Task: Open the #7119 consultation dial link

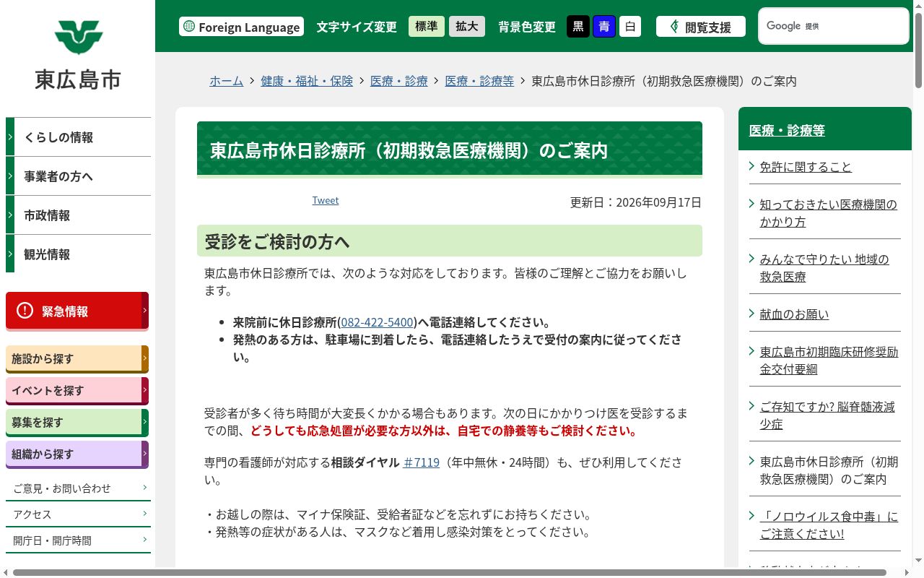Action: [421, 462]
